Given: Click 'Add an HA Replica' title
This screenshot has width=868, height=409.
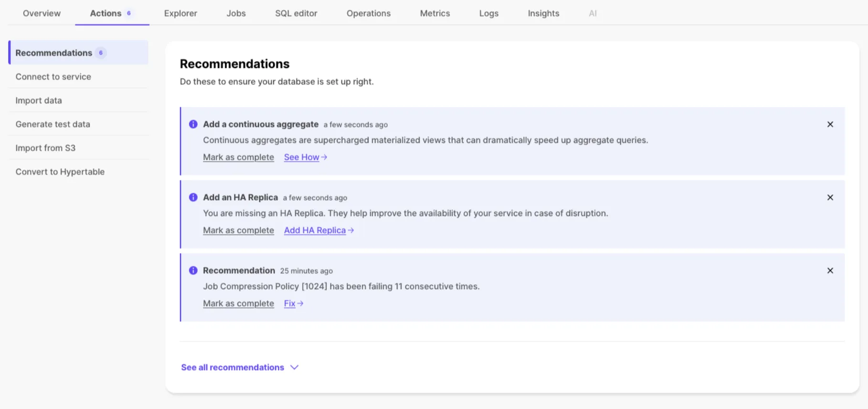Looking at the screenshot, I should click(x=240, y=197).
